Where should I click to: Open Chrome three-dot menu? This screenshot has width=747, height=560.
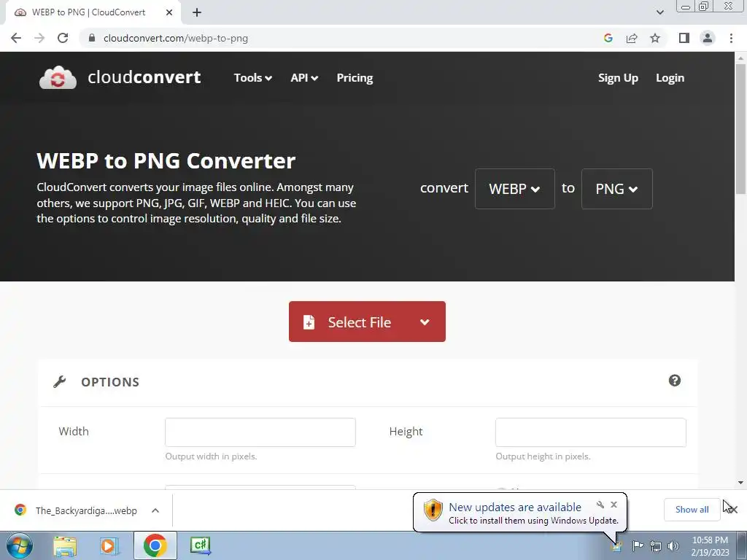click(731, 38)
